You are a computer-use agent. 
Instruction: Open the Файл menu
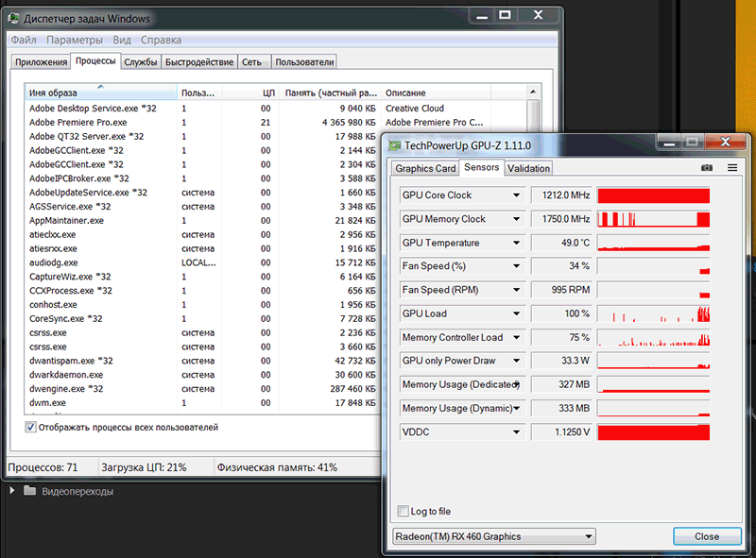point(25,41)
